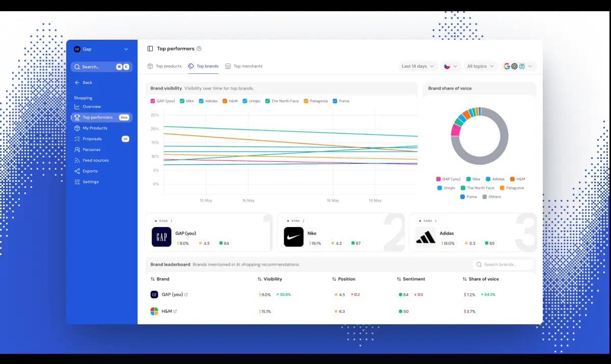
Task: Click the Personas people icon
Action: [x=77, y=150]
